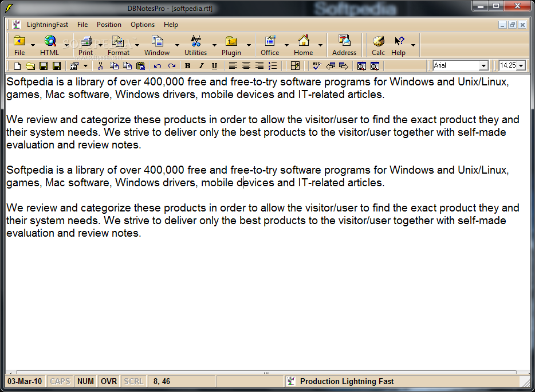
Task: Toggle the OVR overwrite indicator
Action: point(109,382)
